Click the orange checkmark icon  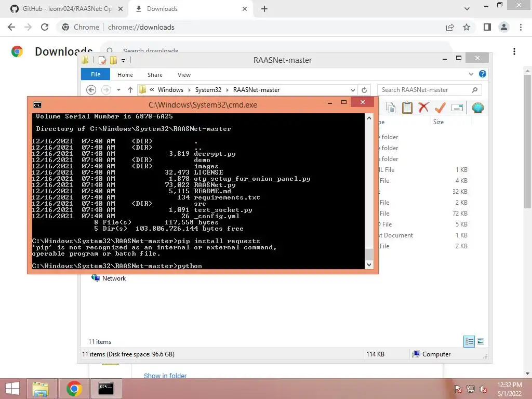(440, 108)
